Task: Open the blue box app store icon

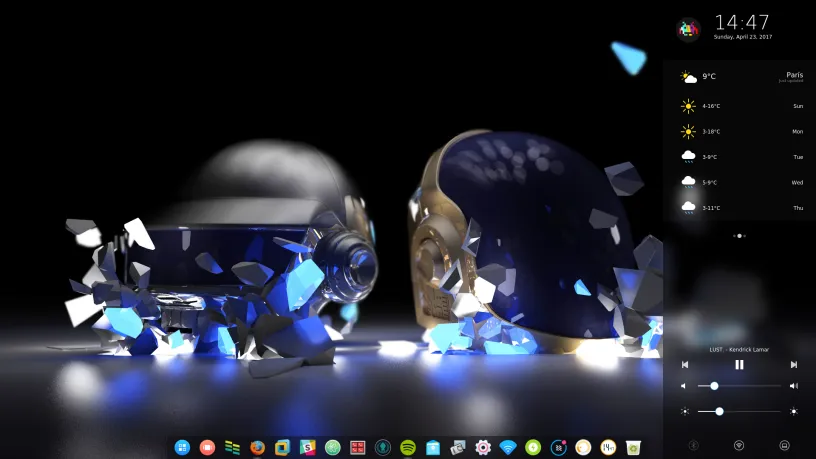Action: pos(432,447)
